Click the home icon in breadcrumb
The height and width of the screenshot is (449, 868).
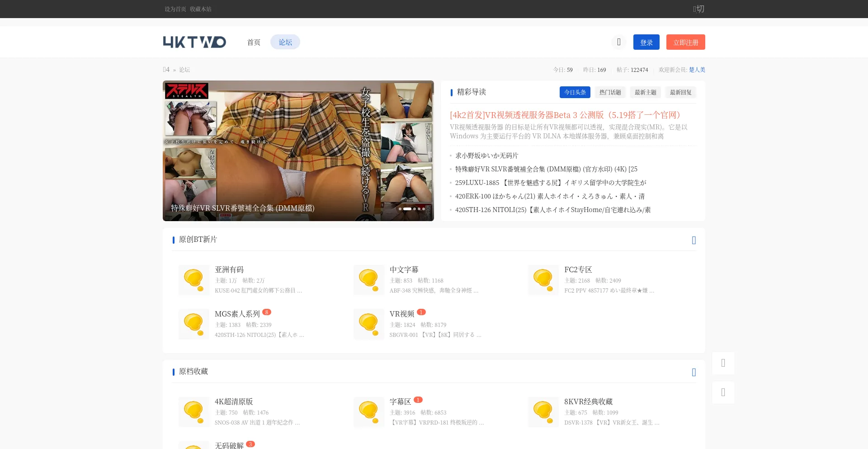coord(166,70)
